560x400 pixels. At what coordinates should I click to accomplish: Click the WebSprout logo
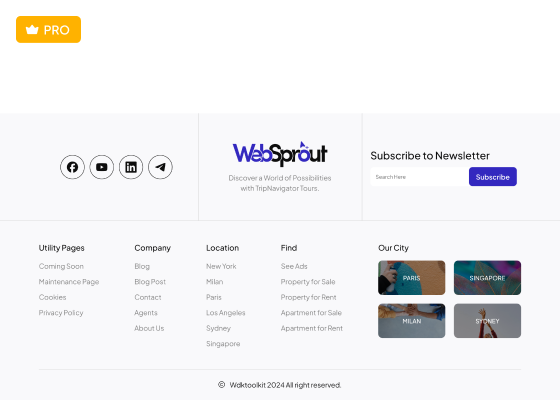pos(280,154)
